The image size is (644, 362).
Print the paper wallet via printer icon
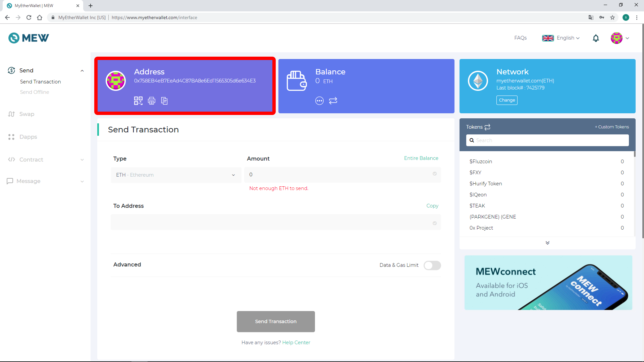click(152, 101)
